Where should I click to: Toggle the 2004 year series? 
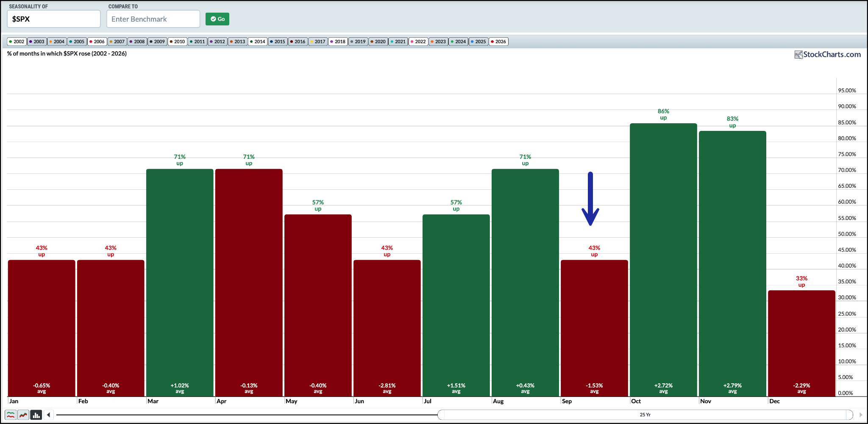point(57,42)
